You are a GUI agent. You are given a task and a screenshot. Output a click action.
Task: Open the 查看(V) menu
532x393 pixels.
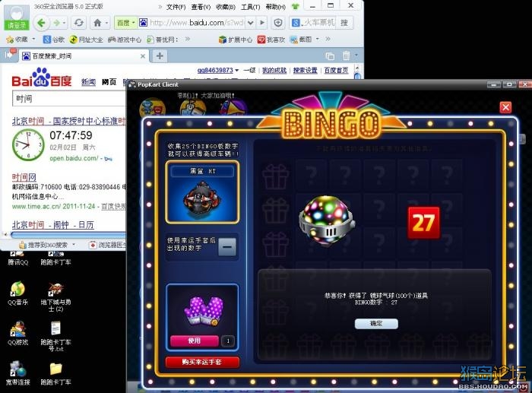click(x=201, y=7)
